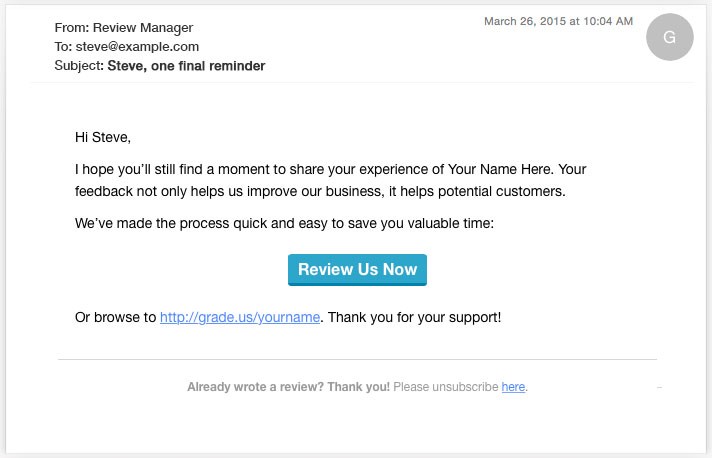Click the Hi Steve greeting text

(x=103, y=137)
